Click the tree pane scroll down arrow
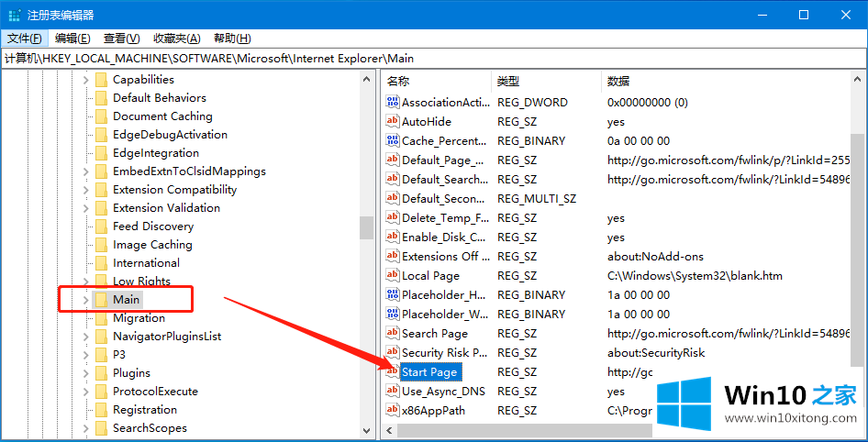This screenshot has height=442, width=868. click(x=366, y=430)
